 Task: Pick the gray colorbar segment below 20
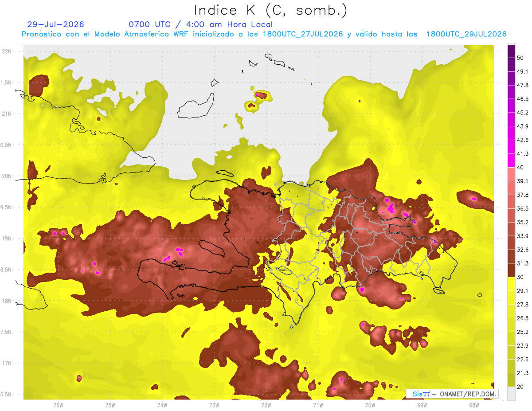pyautogui.click(x=511, y=393)
